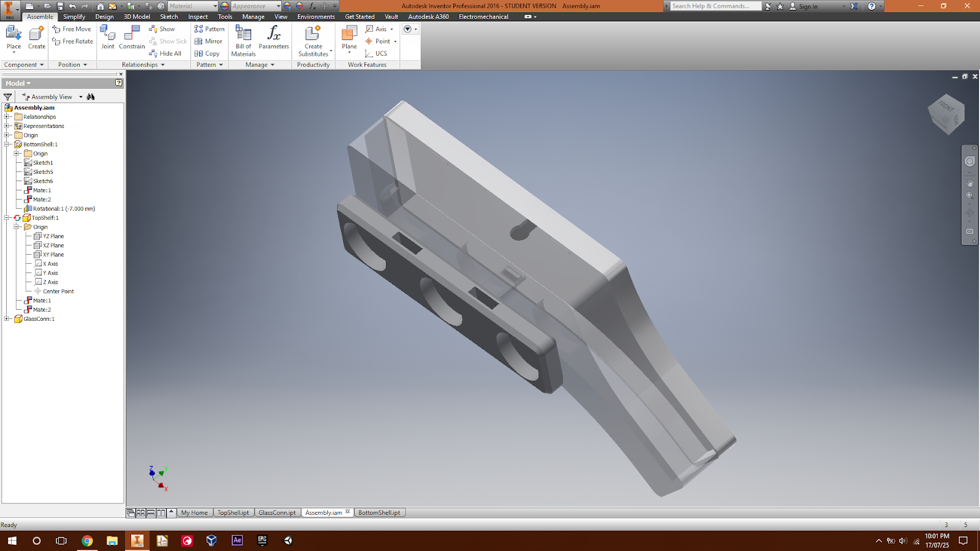The image size is (980, 551).
Task: Switch to the Simplify ribbon tab
Action: tap(74, 17)
